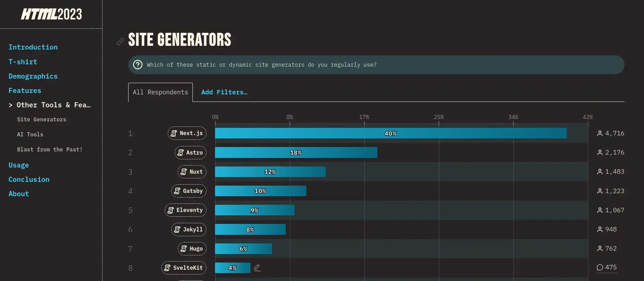Screen dimensions: 644x281
Task: Open the Demographics section
Action: click(33, 76)
